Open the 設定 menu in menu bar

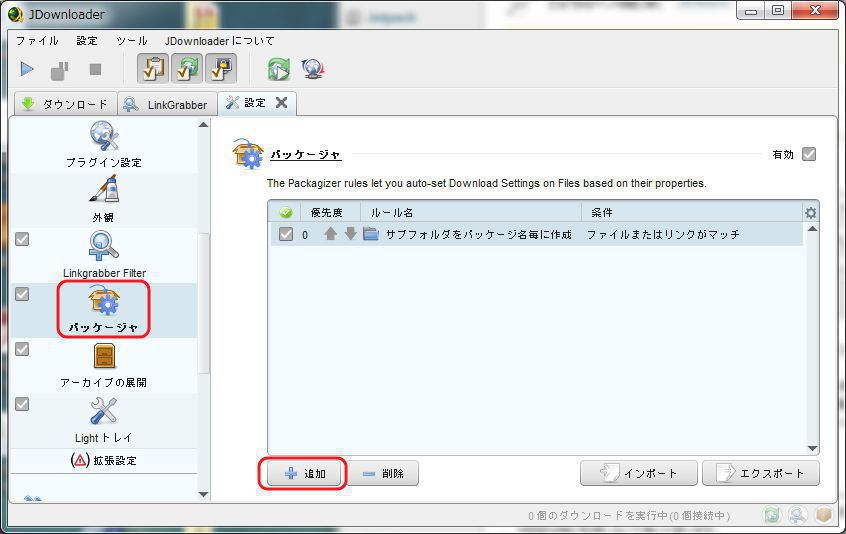click(x=87, y=41)
